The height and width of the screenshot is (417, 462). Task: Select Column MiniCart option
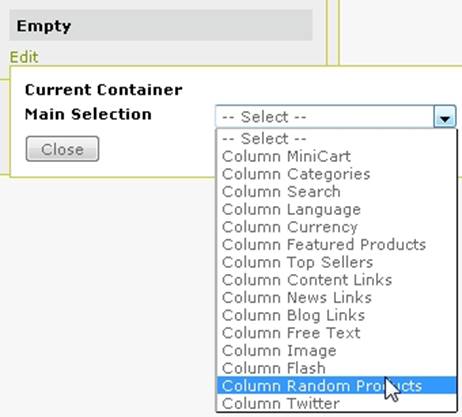336,156
